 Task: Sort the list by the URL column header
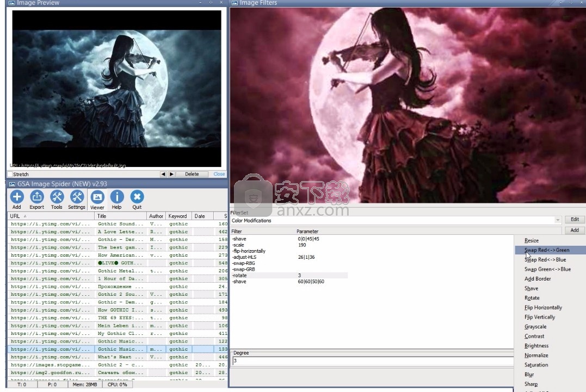click(51, 216)
